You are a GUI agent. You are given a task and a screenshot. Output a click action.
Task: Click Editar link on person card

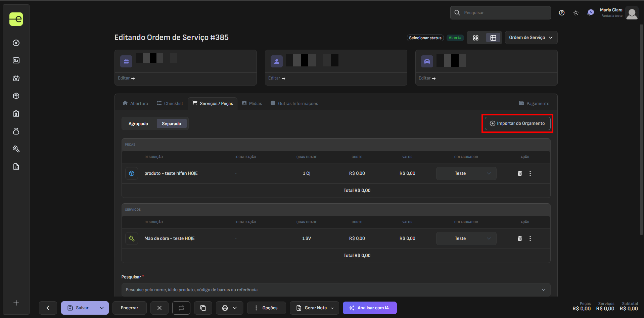(x=277, y=78)
